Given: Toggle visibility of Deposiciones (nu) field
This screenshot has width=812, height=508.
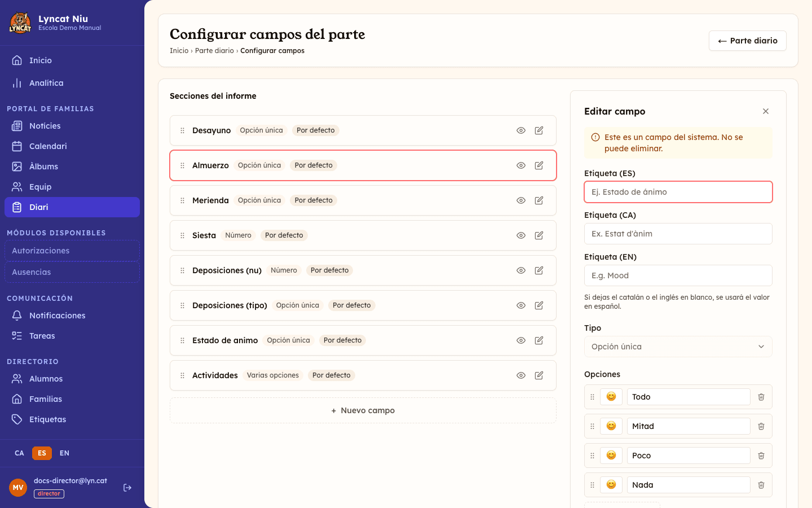Looking at the screenshot, I should (x=521, y=270).
